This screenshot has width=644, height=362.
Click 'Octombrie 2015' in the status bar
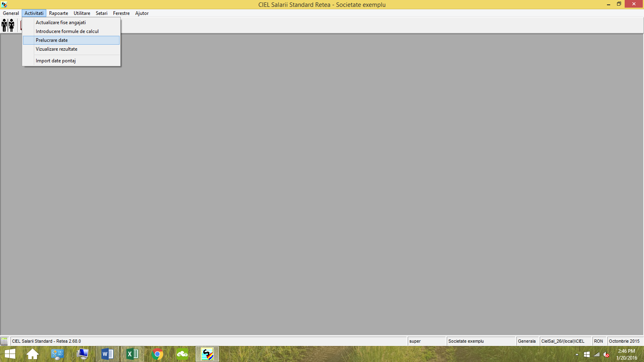pos(625,341)
